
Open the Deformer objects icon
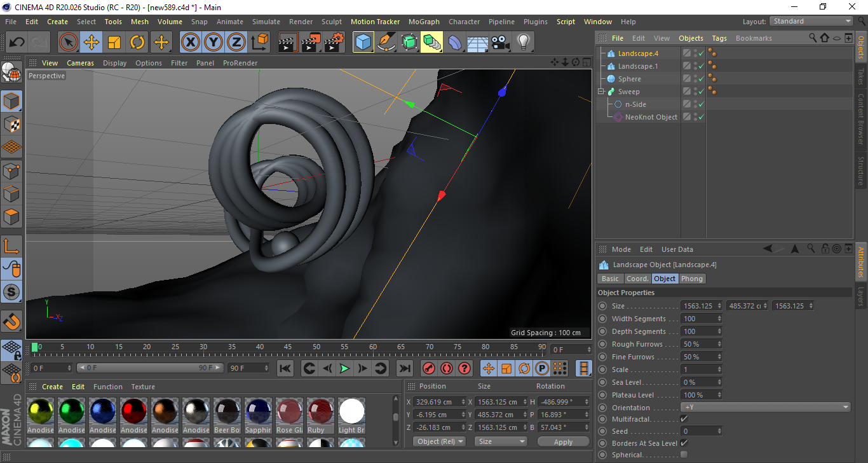pos(455,43)
